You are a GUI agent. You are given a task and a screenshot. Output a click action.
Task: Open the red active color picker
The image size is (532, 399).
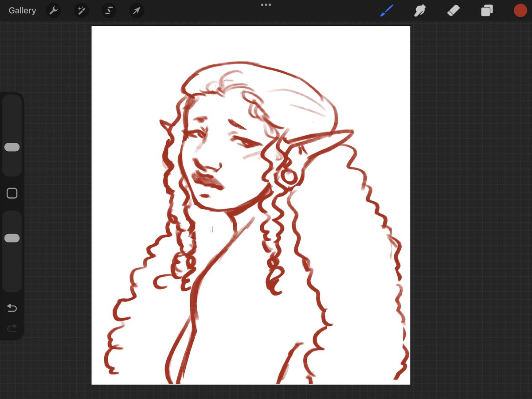click(x=520, y=11)
